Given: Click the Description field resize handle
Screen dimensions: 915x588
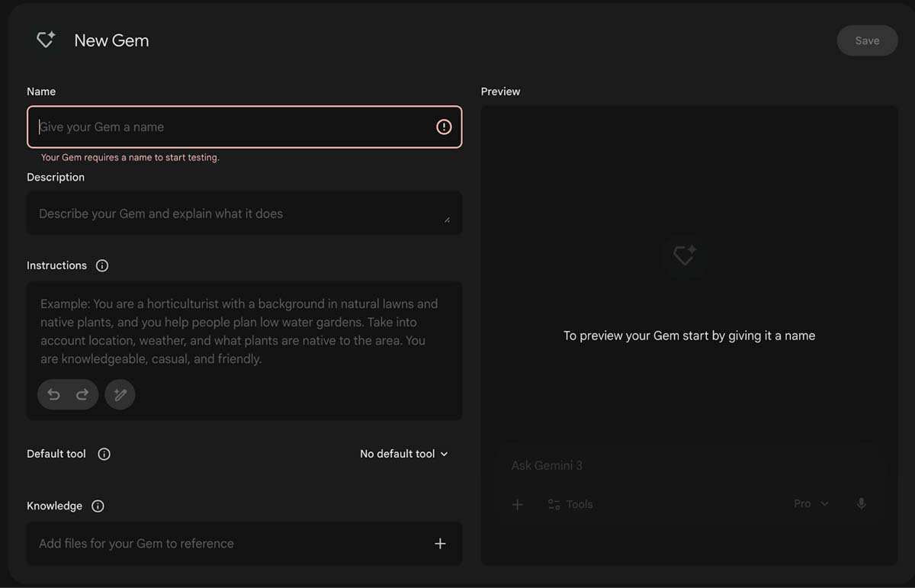Looking at the screenshot, I should 447,220.
